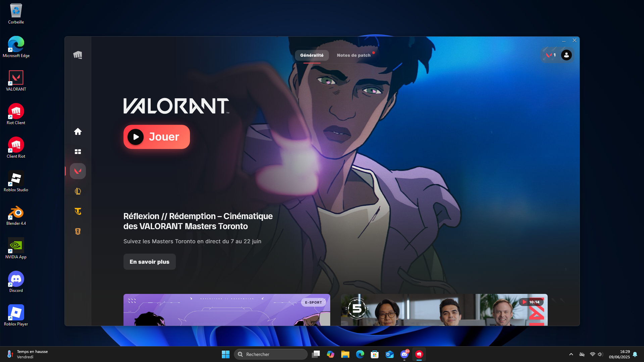This screenshot has width=644, height=362.
Task: Open Outlook from the taskbar
Action: tap(390, 354)
